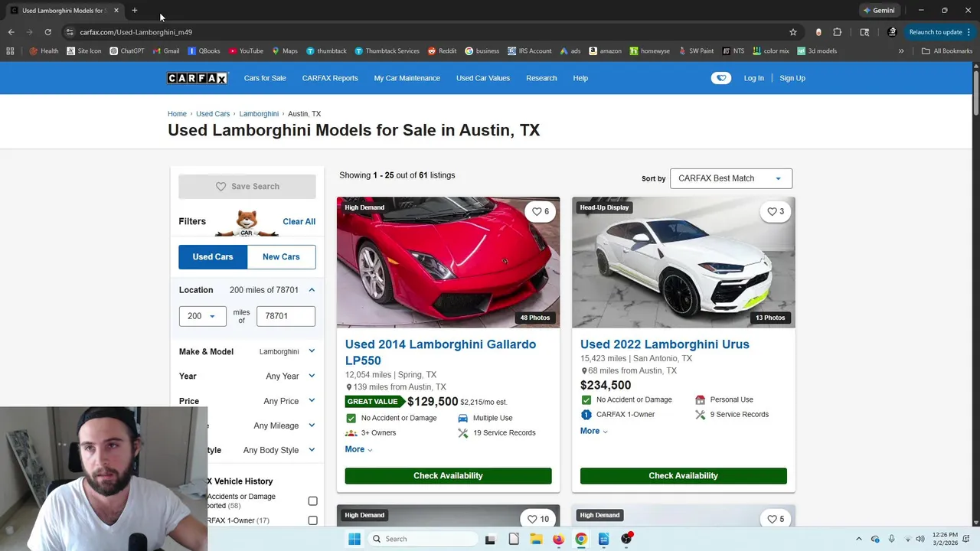Open the QBooks bookmark
Screen dimensions: 980x551
[204, 51]
